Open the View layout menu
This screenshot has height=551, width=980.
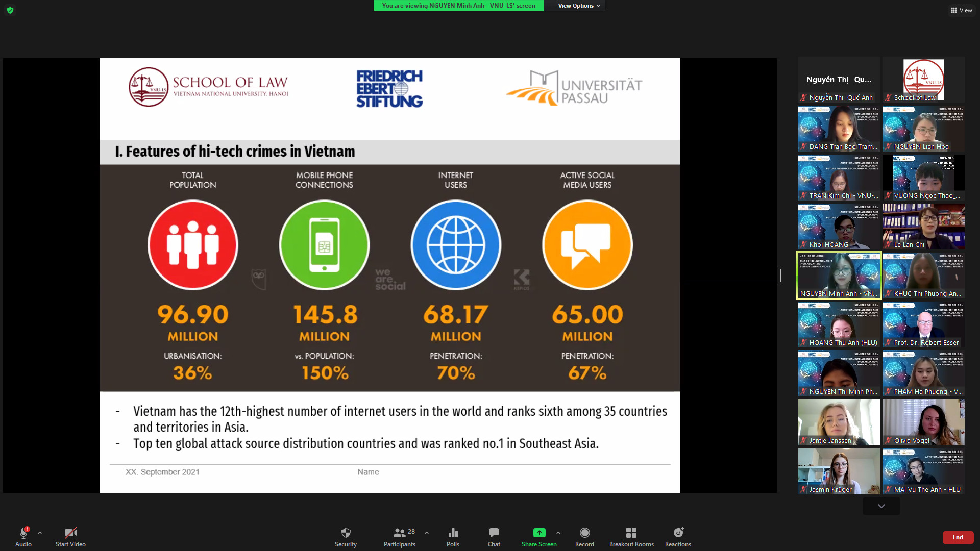pyautogui.click(x=961, y=10)
